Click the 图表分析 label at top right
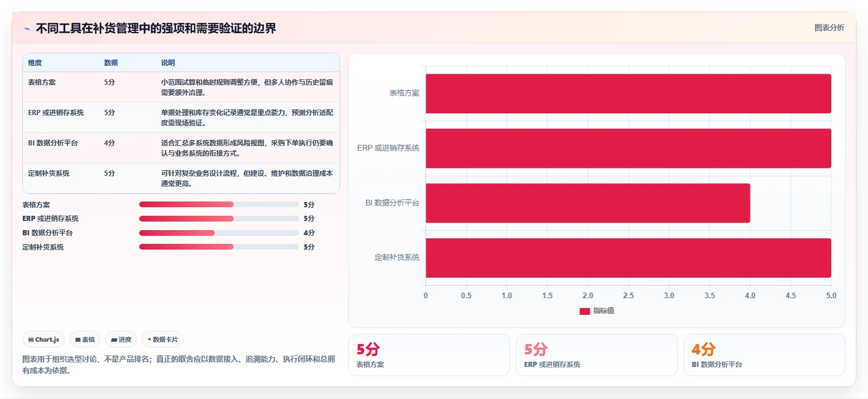868x399 pixels. pos(829,27)
